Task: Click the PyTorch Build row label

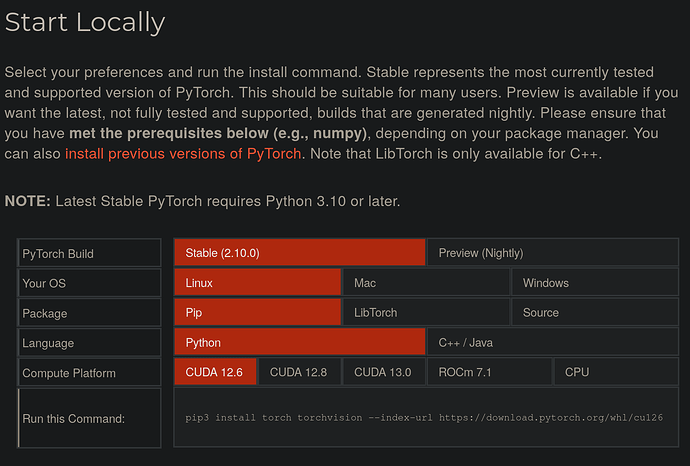Action: [x=58, y=254]
